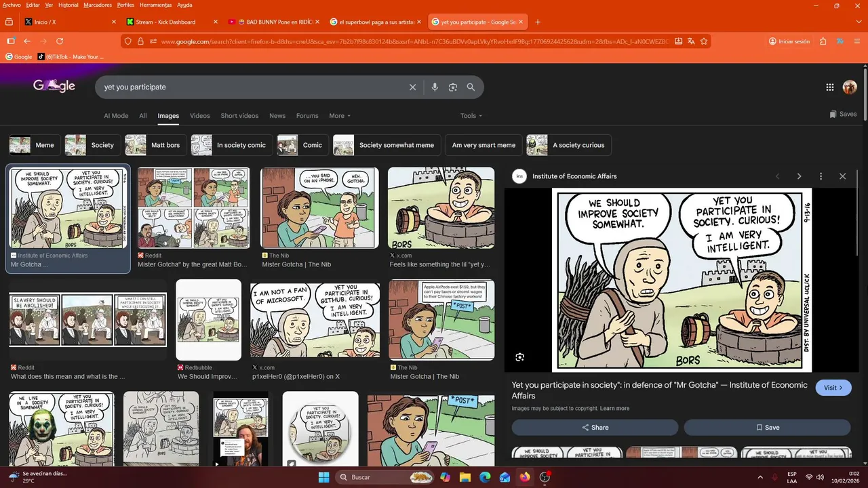Open the Firefox View tab list icon

[9, 22]
